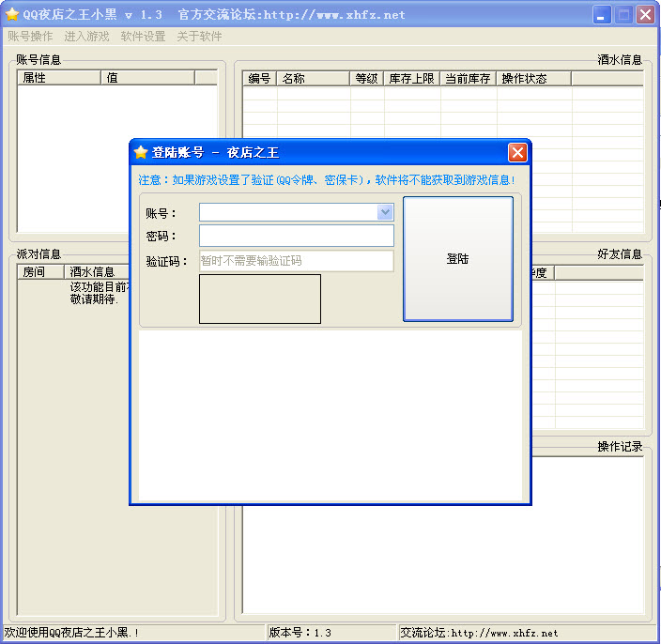The width and height of the screenshot is (661, 644).
Task: Click the 敬请期待 text in party list
Action: click(94, 299)
